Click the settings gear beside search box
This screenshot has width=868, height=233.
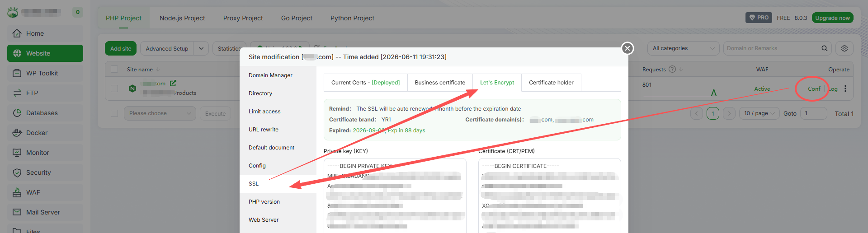click(x=844, y=48)
